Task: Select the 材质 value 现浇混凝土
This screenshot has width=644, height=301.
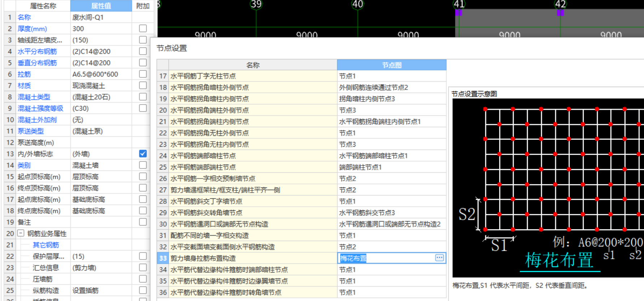Action: (101, 86)
